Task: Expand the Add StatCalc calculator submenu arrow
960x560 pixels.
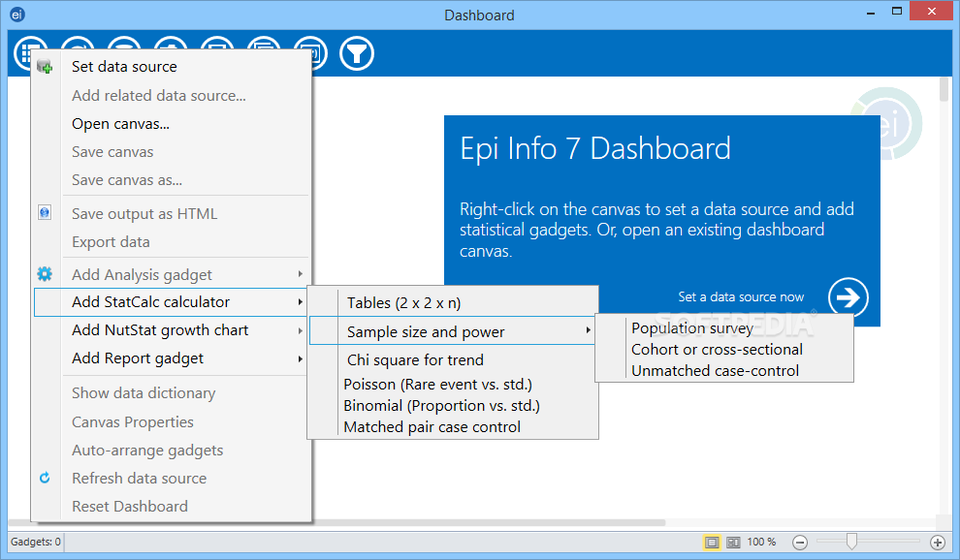Action: [x=300, y=301]
